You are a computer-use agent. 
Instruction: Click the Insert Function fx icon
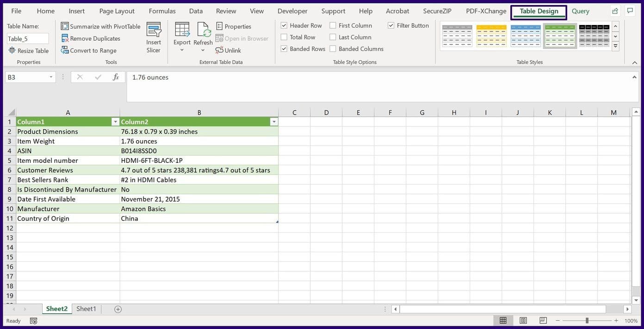tap(116, 77)
